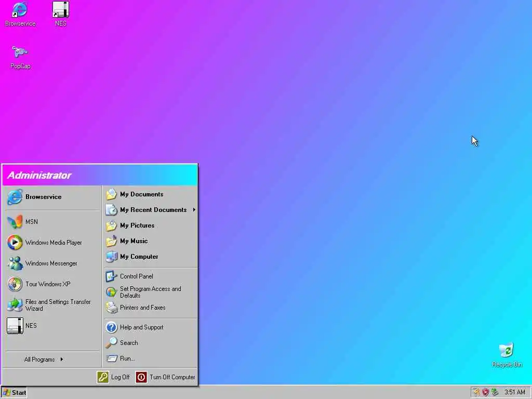Click the Run... label
The width and height of the screenshot is (532, 399).
127,358
